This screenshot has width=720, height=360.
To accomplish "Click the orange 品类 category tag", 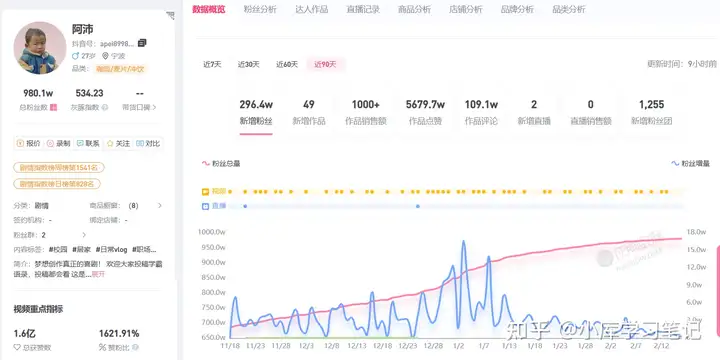I will point(120,69).
